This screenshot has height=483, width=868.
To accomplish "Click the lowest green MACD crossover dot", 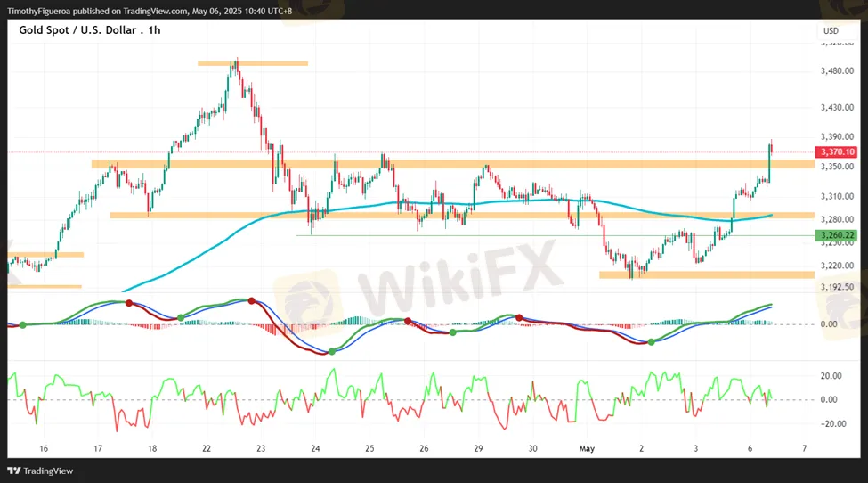I will pos(332,351).
